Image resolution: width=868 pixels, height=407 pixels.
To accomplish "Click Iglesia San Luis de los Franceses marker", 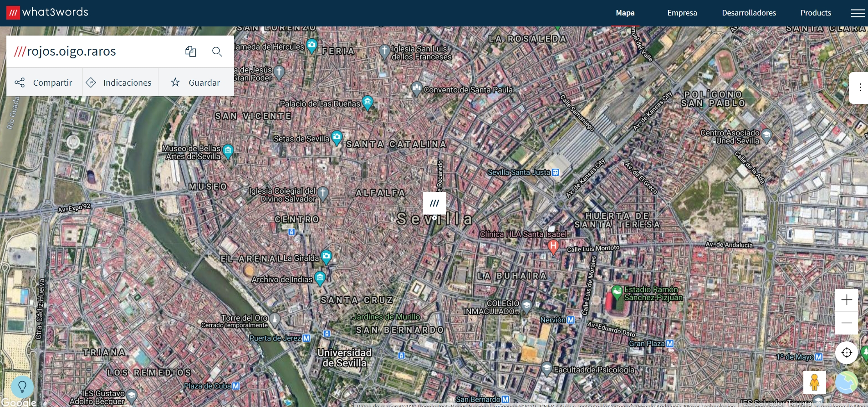I will [384, 52].
